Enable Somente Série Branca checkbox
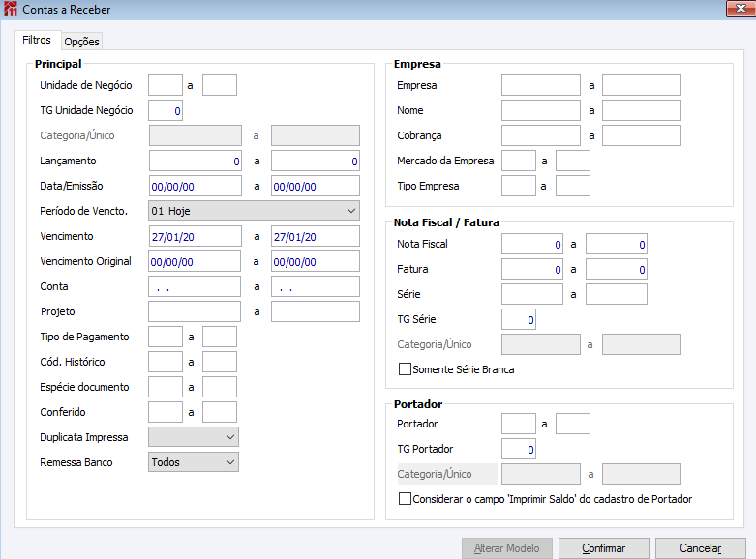The width and height of the screenshot is (756, 559). (x=406, y=369)
